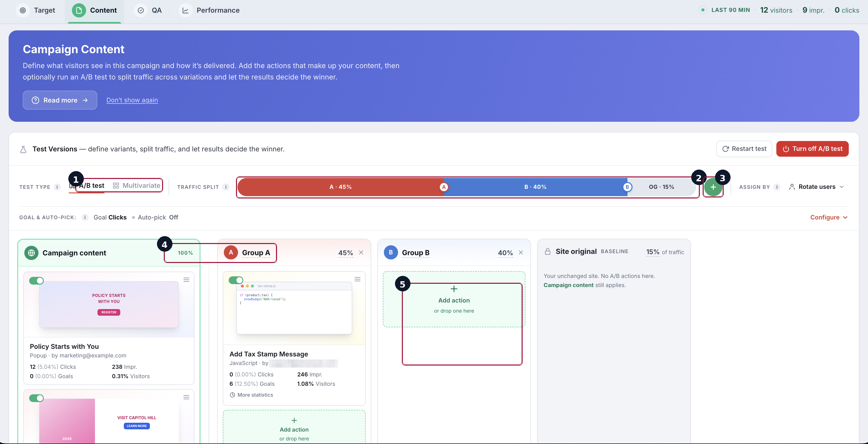Screen dimensions: 868x444
Task: Click the Group A 45% traffic value
Action: click(x=345, y=253)
